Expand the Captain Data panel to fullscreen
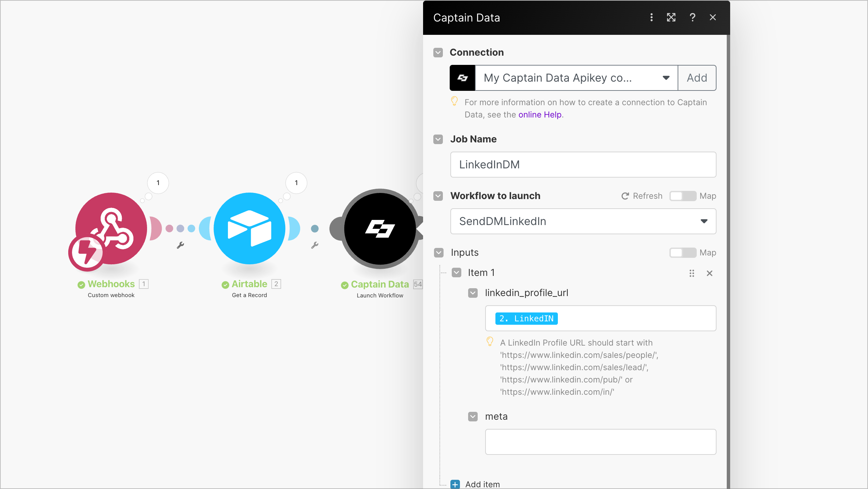 pos(671,17)
